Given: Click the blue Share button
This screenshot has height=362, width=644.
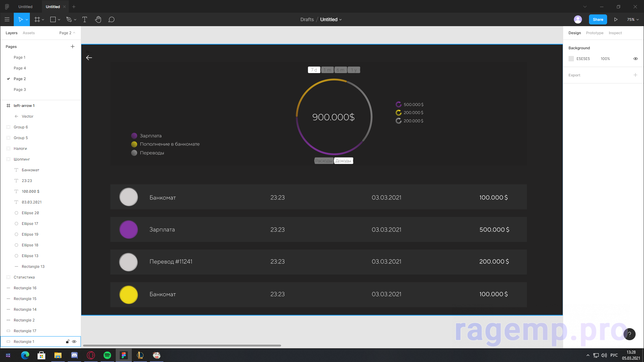Looking at the screenshot, I should click(598, 19).
